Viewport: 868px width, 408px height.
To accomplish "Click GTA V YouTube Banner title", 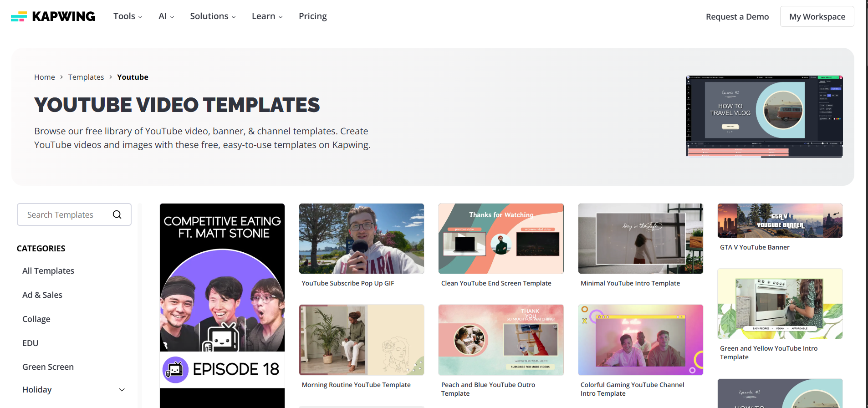I will [x=755, y=247].
